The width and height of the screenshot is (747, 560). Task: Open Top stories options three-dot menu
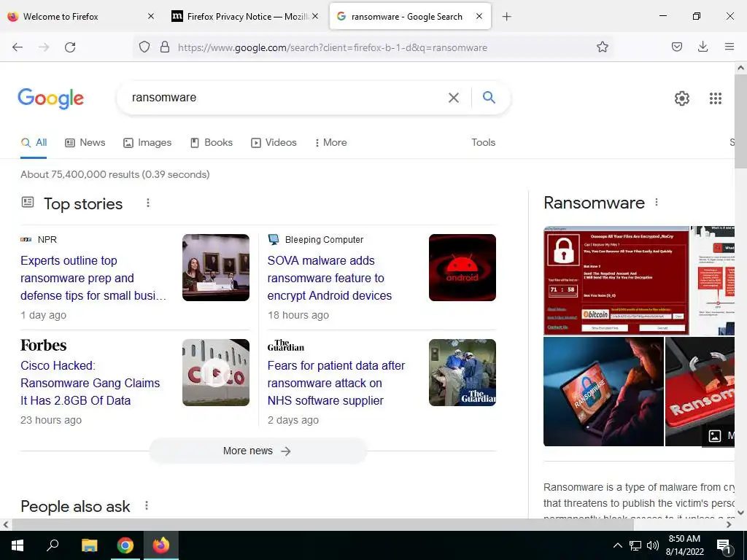(x=147, y=203)
